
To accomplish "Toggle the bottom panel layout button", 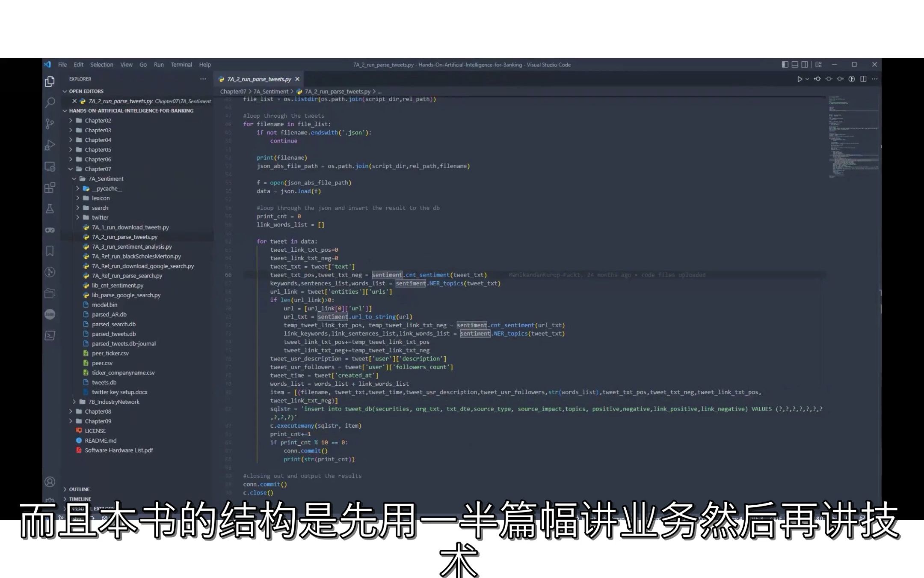I will 795,65.
